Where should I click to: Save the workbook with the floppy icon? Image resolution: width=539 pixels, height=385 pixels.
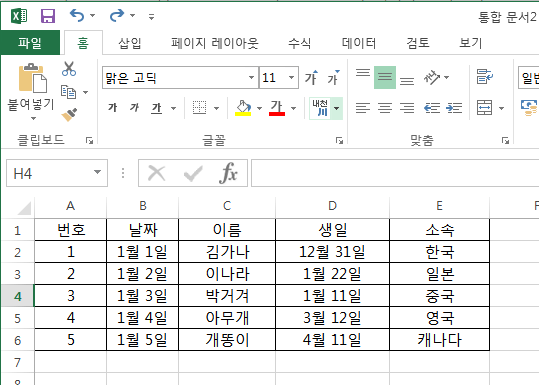click(x=48, y=16)
